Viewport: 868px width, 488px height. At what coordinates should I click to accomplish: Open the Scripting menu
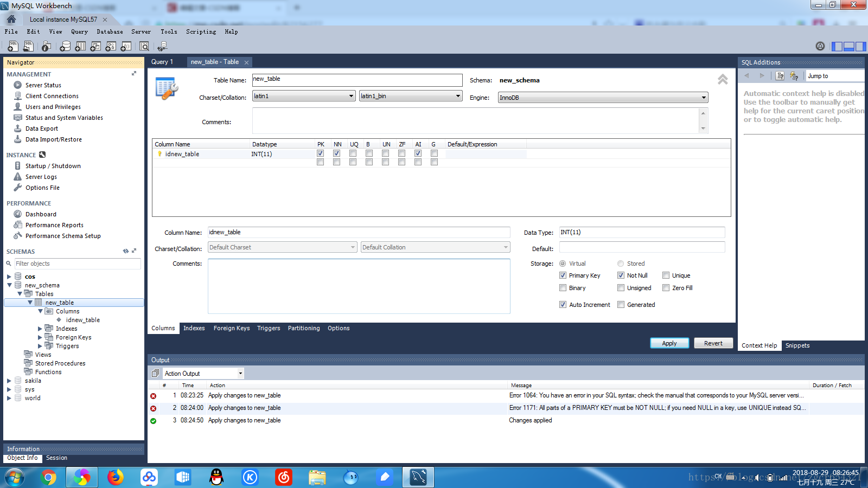click(201, 31)
